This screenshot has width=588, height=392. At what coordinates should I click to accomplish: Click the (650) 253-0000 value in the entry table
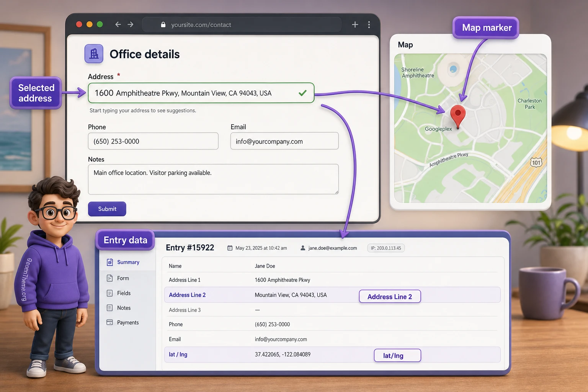[273, 325]
